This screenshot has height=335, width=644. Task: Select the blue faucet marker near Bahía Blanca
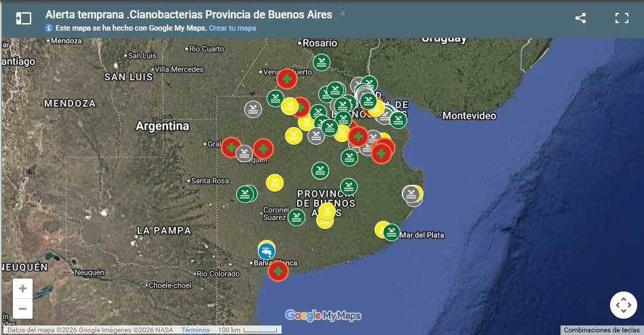click(x=267, y=251)
